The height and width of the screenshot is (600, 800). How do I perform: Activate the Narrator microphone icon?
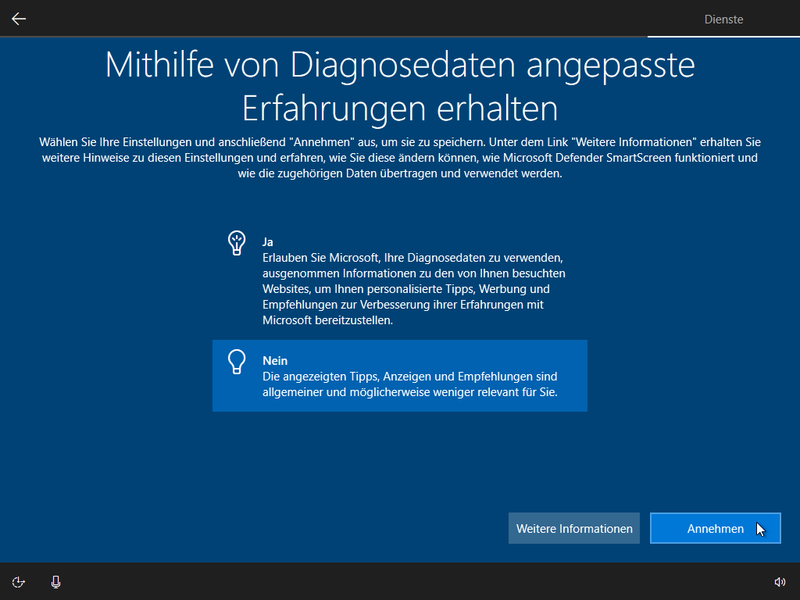coord(54,581)
